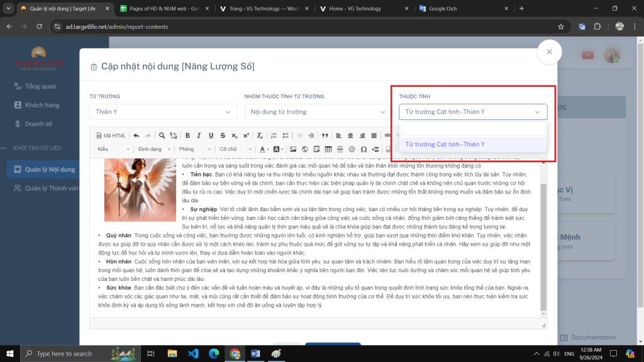
Task: Open Visual Studio Code from taskbar
Action: tap(193, 353)
